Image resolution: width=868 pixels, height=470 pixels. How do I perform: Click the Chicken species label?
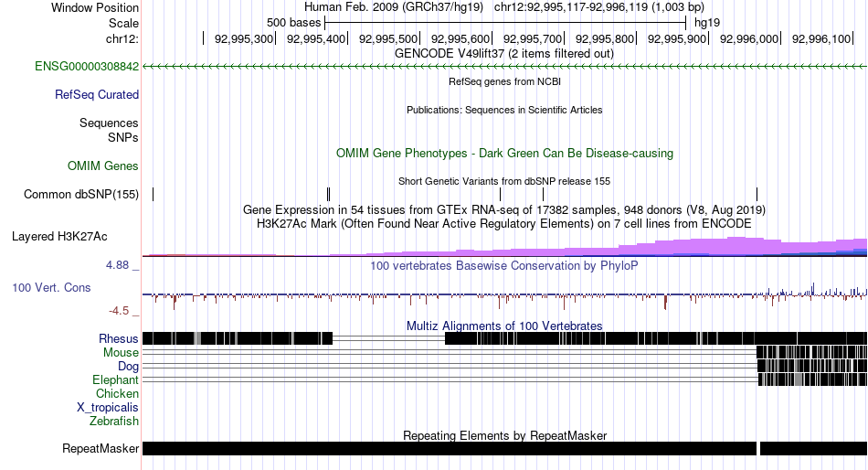coord(117,393)
